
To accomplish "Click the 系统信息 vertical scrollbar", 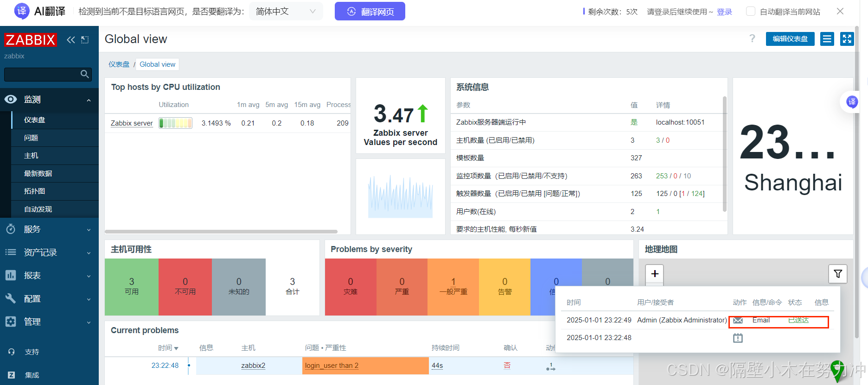I will pos(725,154).
